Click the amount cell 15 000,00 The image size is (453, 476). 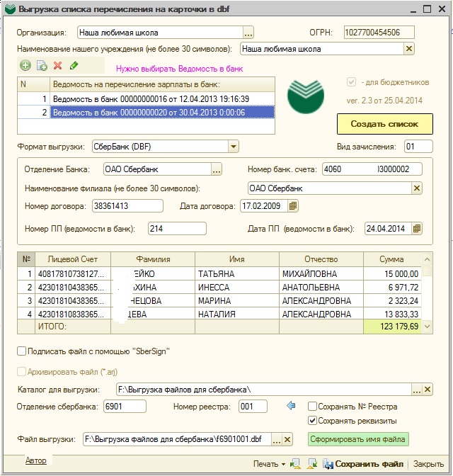coord(392,273)
